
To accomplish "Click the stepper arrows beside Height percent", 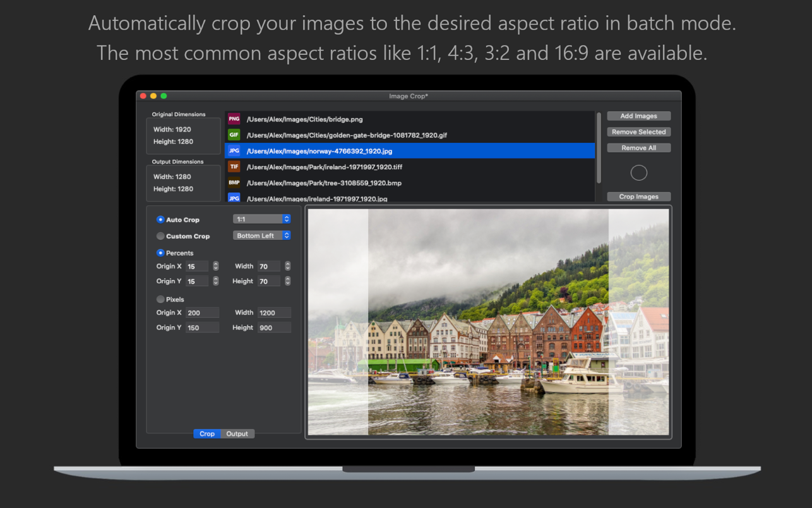I will (288, 281).
